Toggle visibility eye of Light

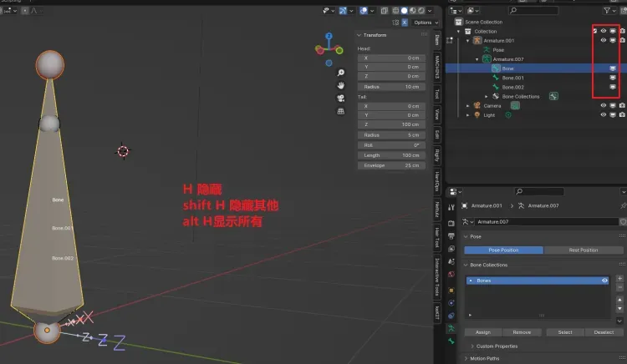tap(603, 115)
